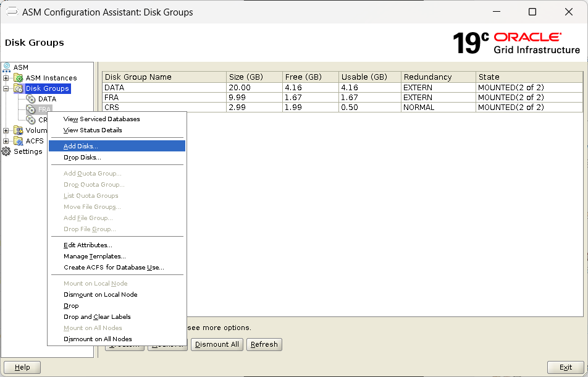Choose View Serviced Databases from context menu

tap(117, 119)
